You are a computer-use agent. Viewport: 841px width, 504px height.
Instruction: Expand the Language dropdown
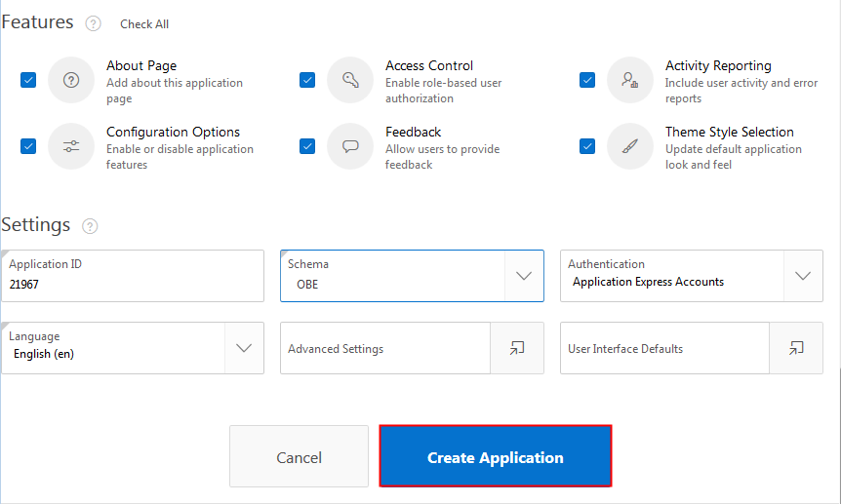pos(244,348)
